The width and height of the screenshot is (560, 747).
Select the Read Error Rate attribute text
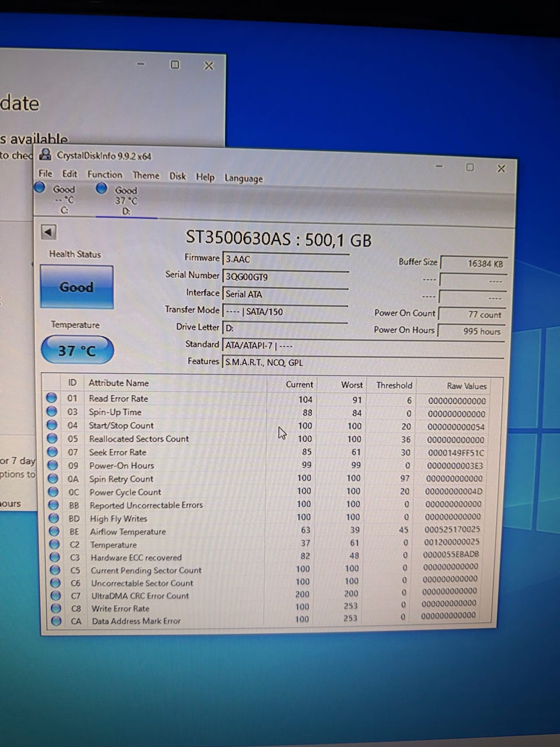[x=118, y=399]
